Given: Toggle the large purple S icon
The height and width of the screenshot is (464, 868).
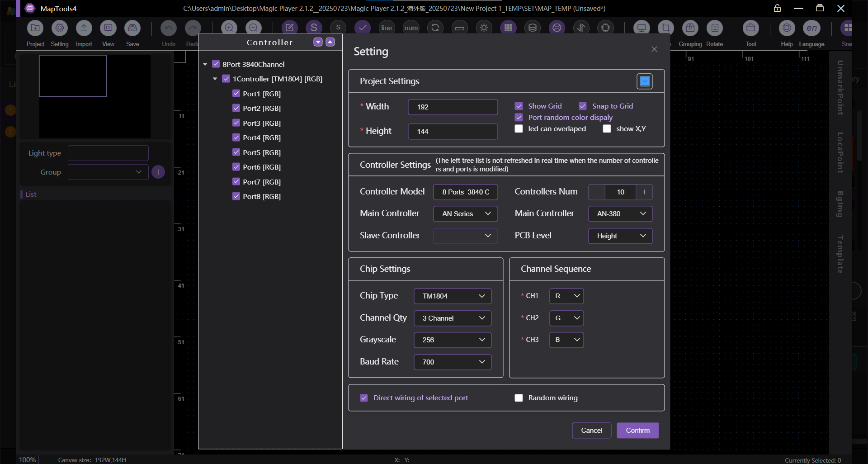Looking at the screenshot, I should (314, 28).
